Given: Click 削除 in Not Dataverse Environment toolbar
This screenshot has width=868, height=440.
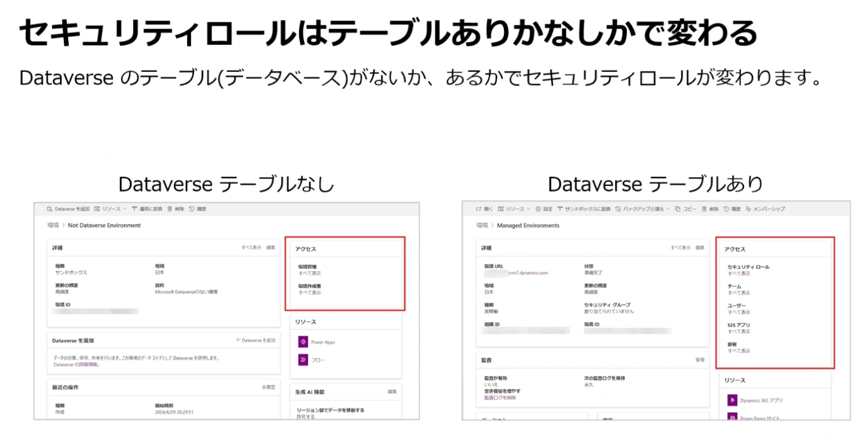Looking at the screenshot, I should coord(175,209).
